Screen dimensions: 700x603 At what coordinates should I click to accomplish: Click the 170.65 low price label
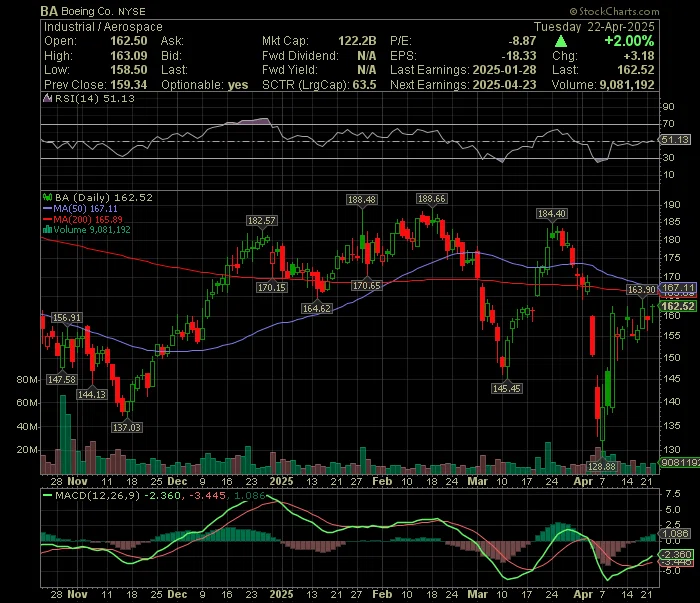click(367, 286)
